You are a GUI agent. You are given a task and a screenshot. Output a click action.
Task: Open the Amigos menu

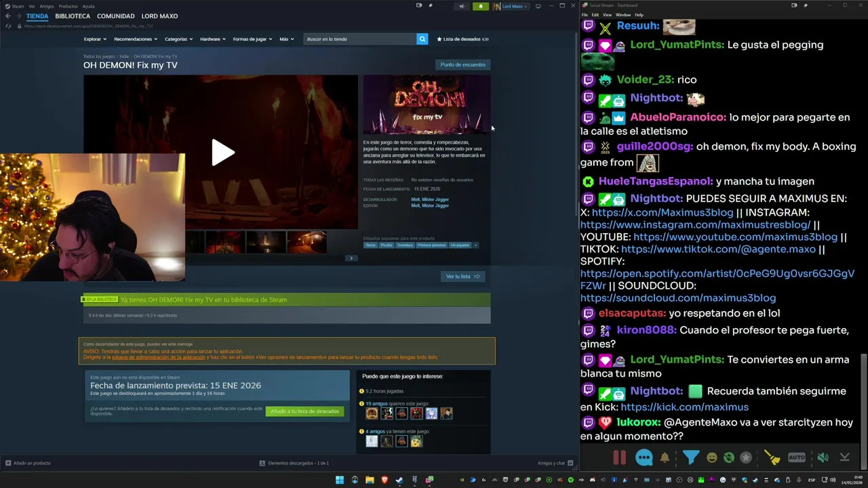coord(47,6)
